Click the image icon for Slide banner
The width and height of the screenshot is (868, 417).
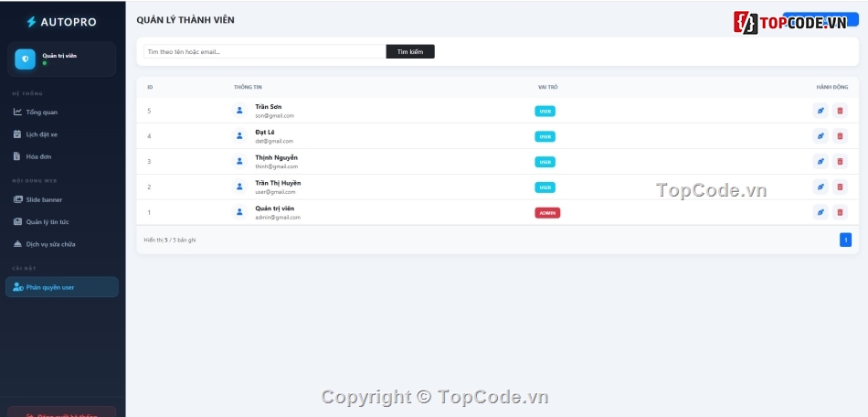[17, 199]
